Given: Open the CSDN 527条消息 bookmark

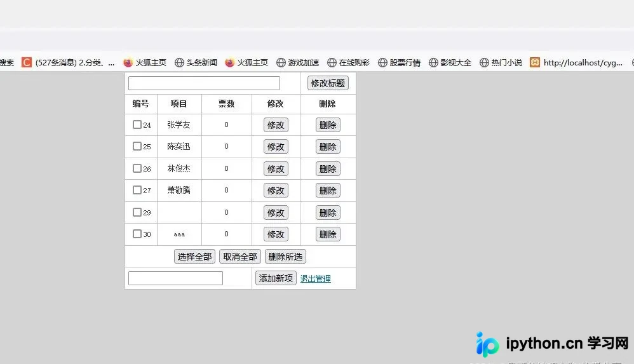Looking at the screenshot, I should [x=68, y=62].
